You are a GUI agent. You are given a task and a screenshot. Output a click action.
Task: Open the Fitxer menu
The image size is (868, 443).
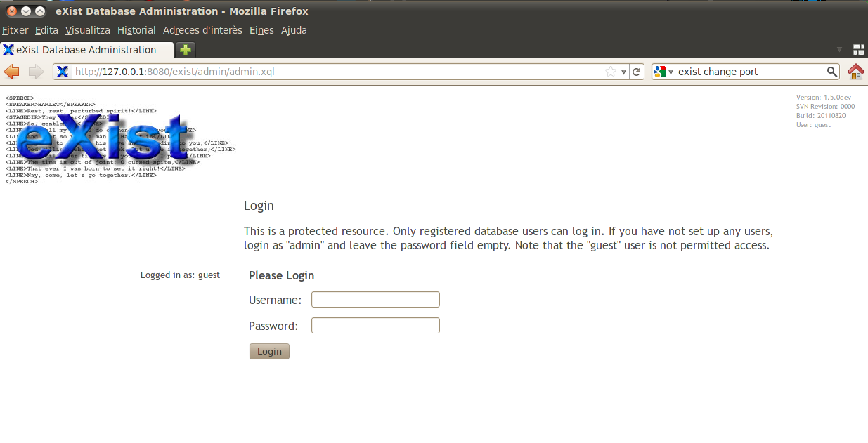click(x=15, y=30)
